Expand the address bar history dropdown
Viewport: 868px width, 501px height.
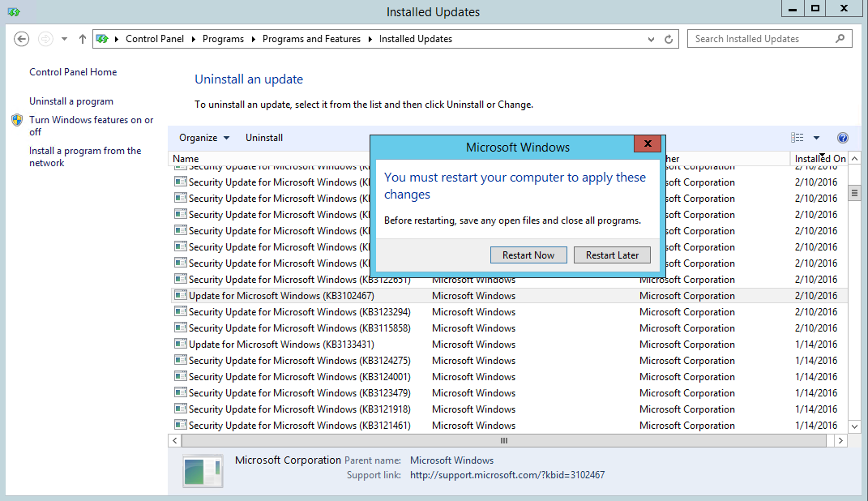coord(651,39)
